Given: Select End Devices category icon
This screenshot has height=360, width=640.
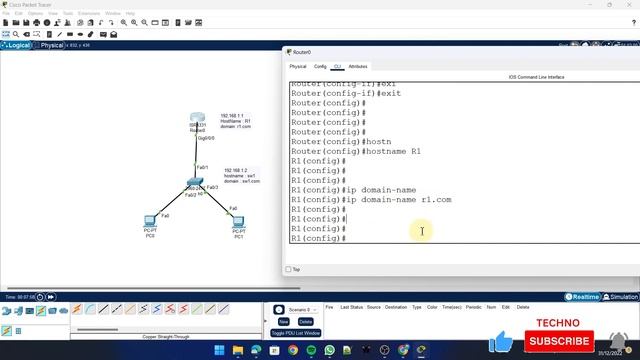Looking at the screenshot, I should coord(18,311).
